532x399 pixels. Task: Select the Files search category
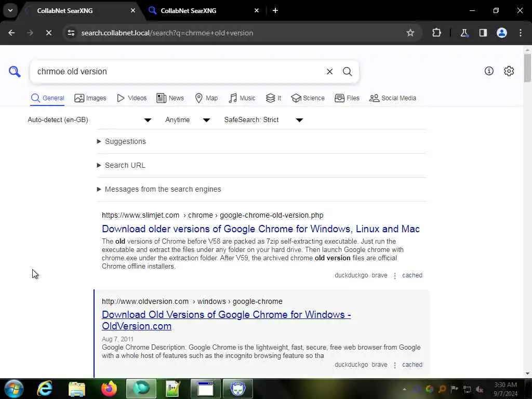(347, 98)
